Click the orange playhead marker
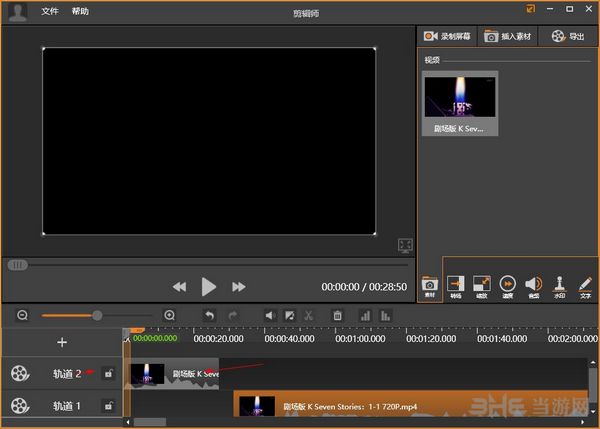 click(x=136, y=330)
